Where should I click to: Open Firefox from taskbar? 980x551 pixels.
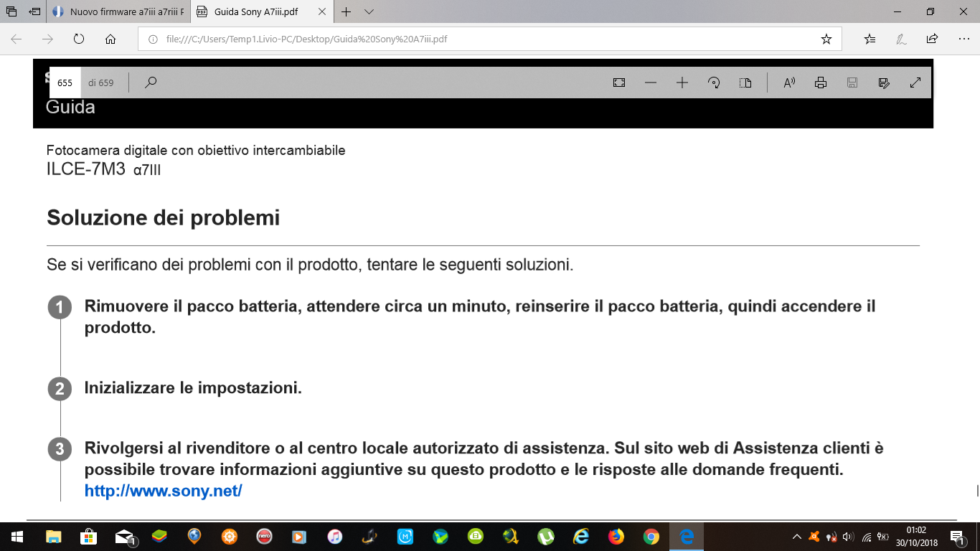[616, 536]
